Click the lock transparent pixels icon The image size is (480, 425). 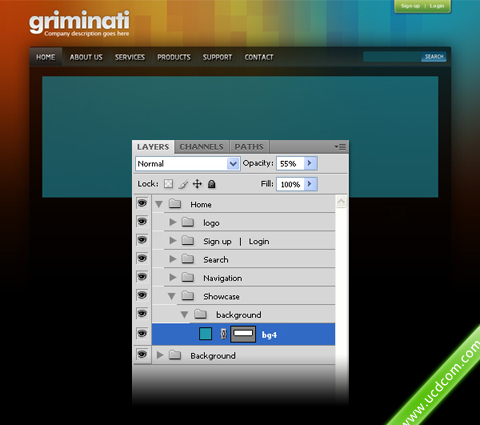coord(169,184)
